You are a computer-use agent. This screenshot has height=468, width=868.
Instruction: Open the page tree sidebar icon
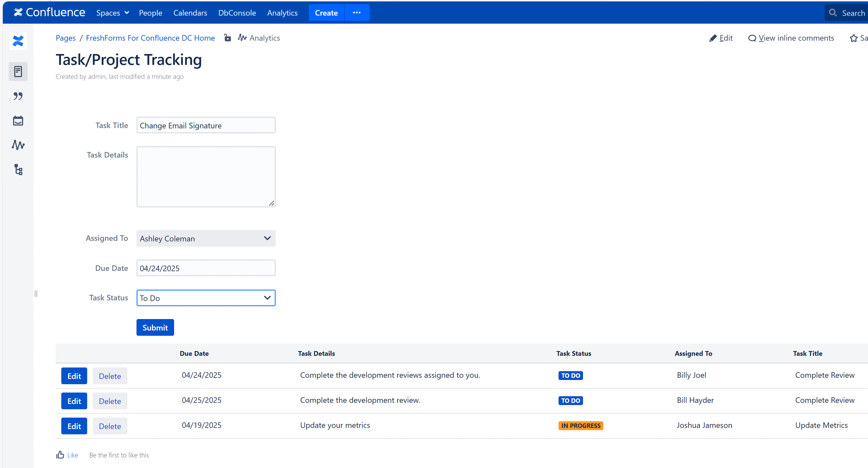pyautogui.click(x=18, y=170)
